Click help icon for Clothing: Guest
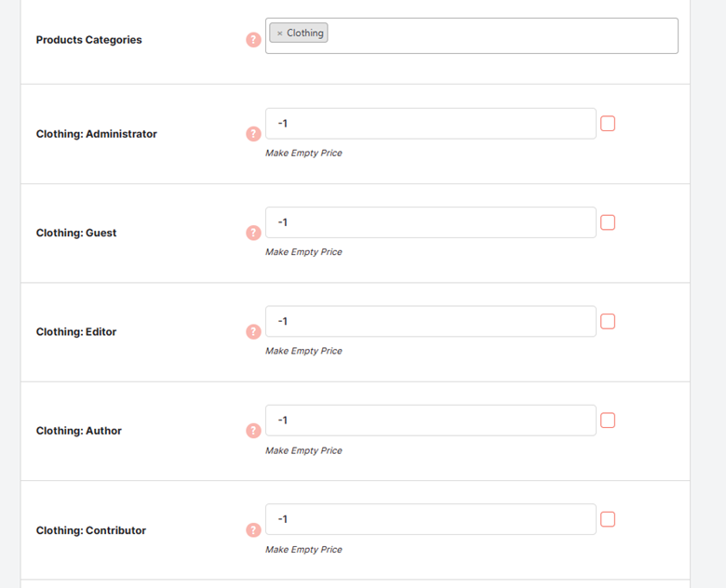This screenshot has height=588, width=726. pos(253,233)
